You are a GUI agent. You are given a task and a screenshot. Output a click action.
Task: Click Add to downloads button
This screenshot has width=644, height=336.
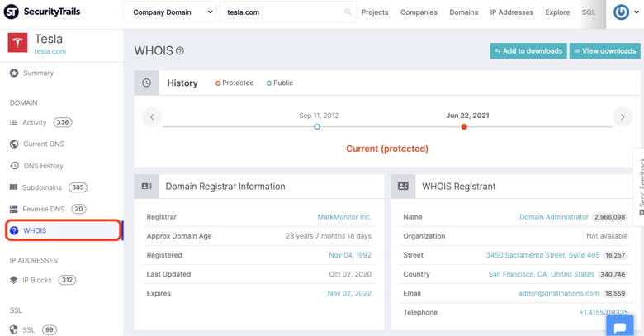[528, 51]
